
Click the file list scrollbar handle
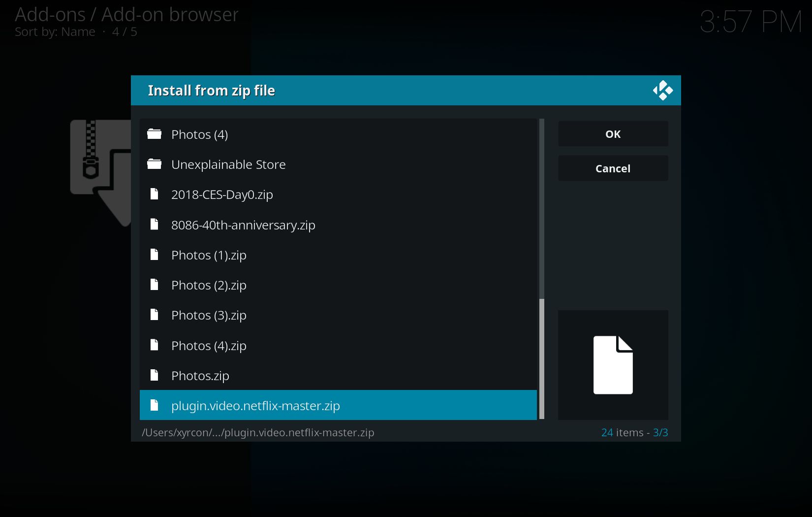[x=542, y=359]
